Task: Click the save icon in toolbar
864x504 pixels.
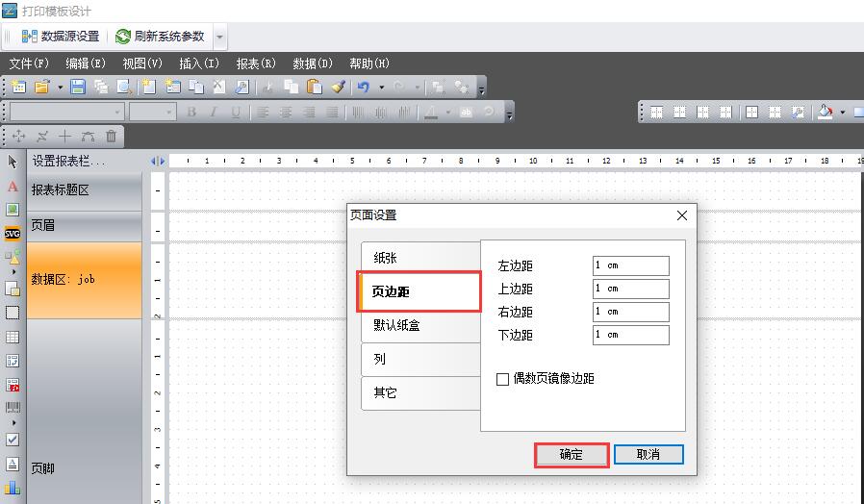Action: [78, 87]
